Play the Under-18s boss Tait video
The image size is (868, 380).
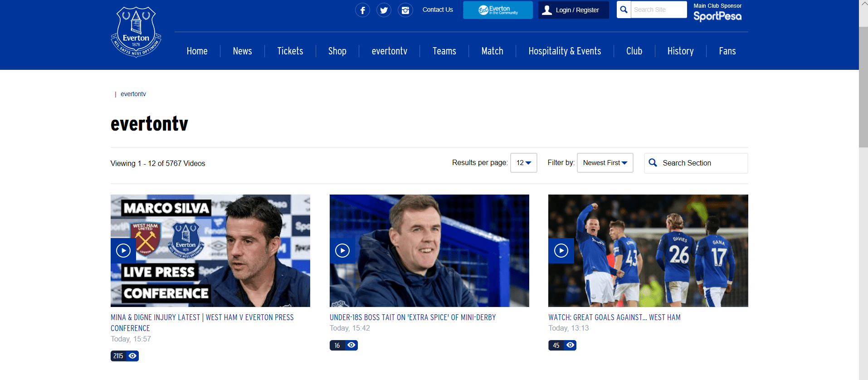tap(342, 250)
